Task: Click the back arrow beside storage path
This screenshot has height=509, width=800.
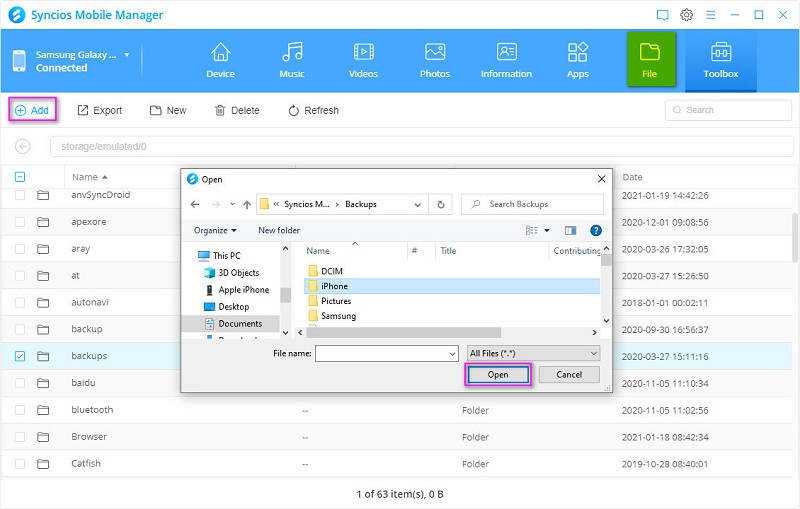Action: point(22,146)
